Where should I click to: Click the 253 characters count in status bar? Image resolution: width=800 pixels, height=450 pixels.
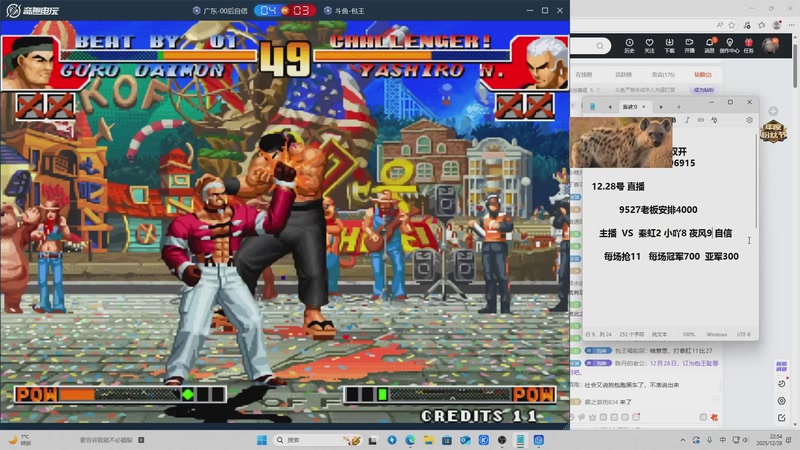(632, 334)
